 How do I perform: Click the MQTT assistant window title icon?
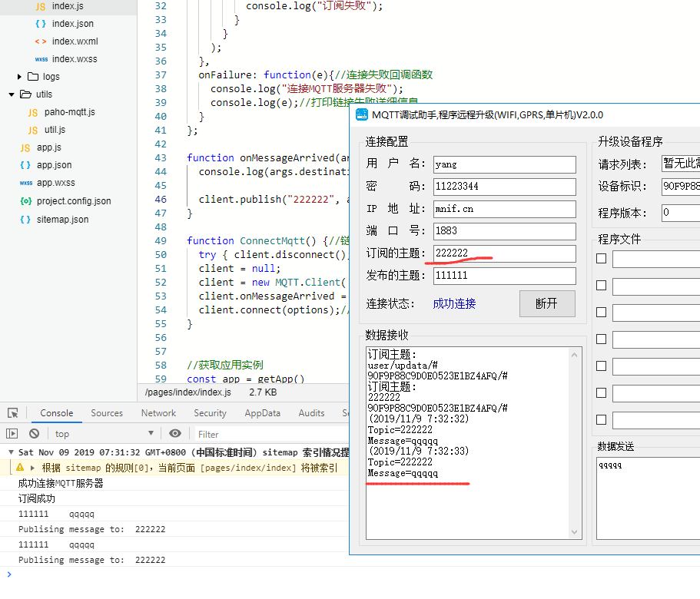362,114
